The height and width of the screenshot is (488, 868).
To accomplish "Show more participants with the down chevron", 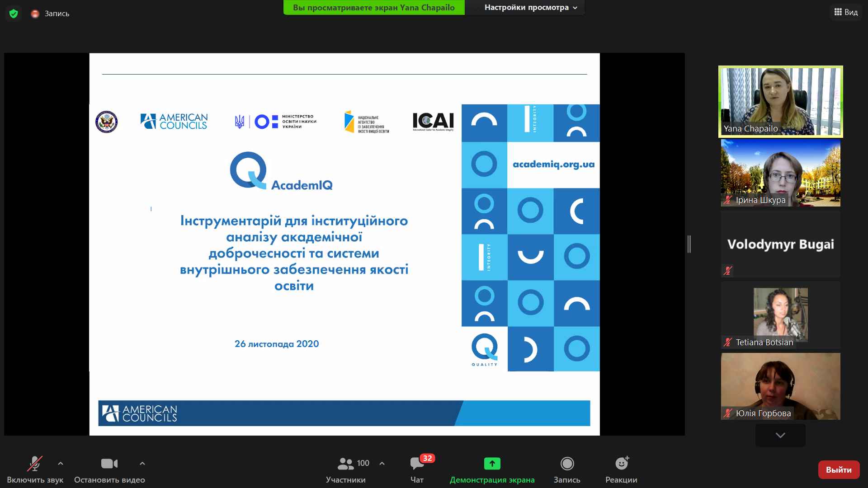I will point(780,435).
